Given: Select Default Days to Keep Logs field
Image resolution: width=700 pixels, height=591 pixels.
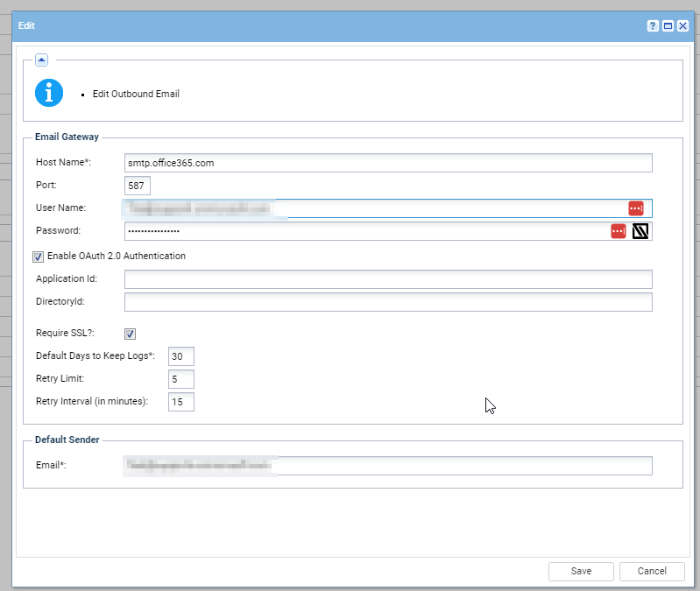Looking at the screenshot, I should click(x=181, y=356).
